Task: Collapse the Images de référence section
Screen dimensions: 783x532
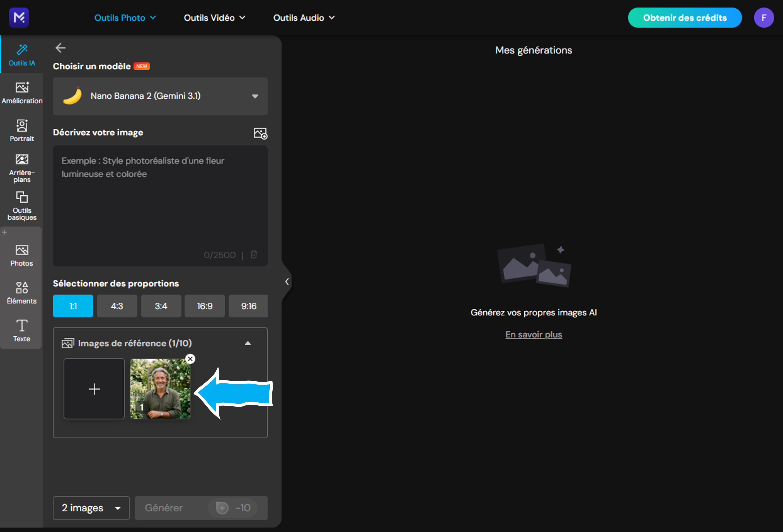Action: (x=248, y=343)
